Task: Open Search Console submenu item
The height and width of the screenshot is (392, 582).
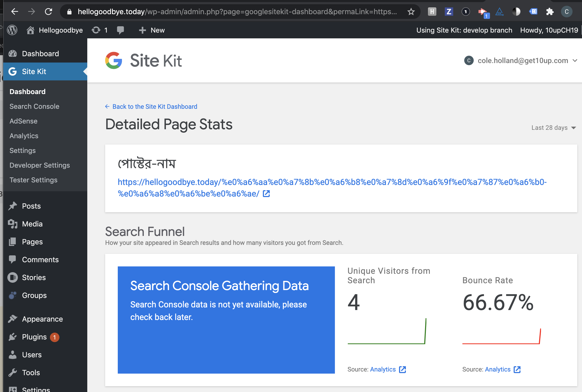Action: (x=34, y=106)
